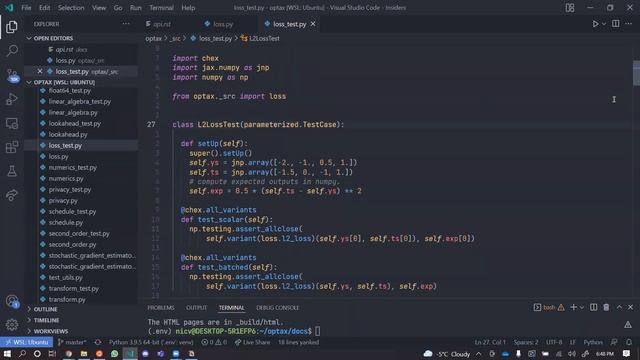Viewport: 640px width, 360px height.
Task: Change the file encoding via UTF-8
Action: click(x=554, y=342)
